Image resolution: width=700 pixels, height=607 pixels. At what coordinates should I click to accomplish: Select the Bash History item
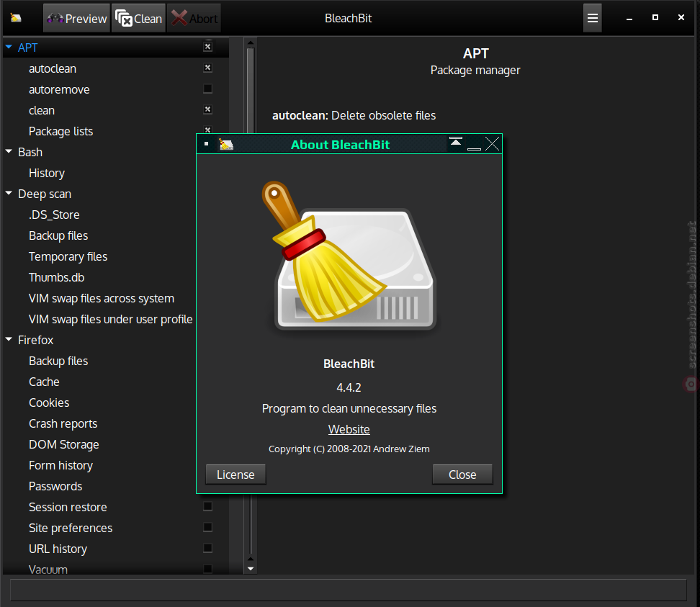point(47,173)
